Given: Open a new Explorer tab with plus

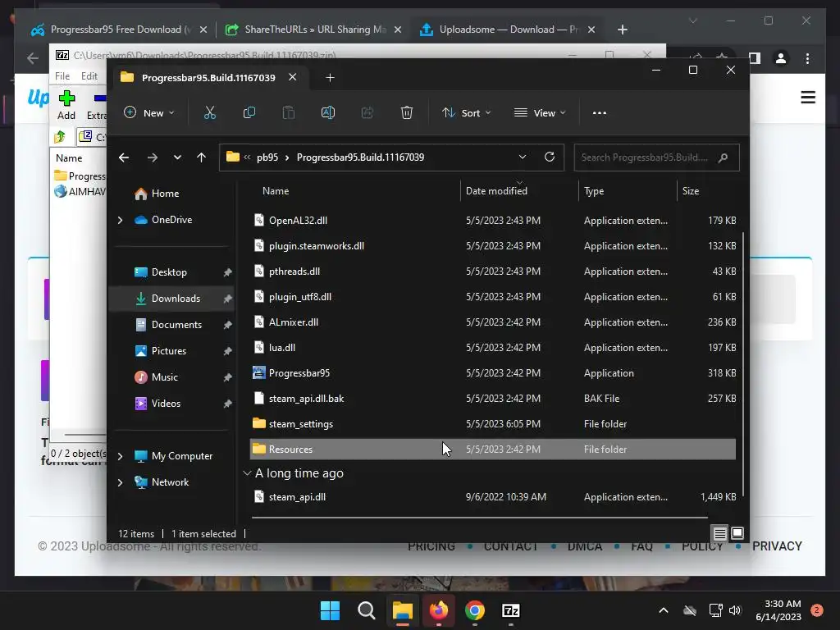Looking at the screenshot, I should click(330, 78).
